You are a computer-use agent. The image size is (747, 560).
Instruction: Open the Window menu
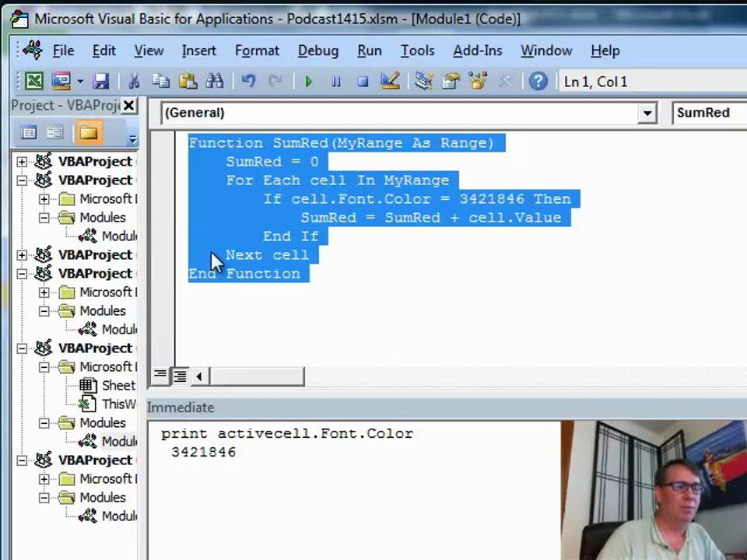[x=546, y=51]
